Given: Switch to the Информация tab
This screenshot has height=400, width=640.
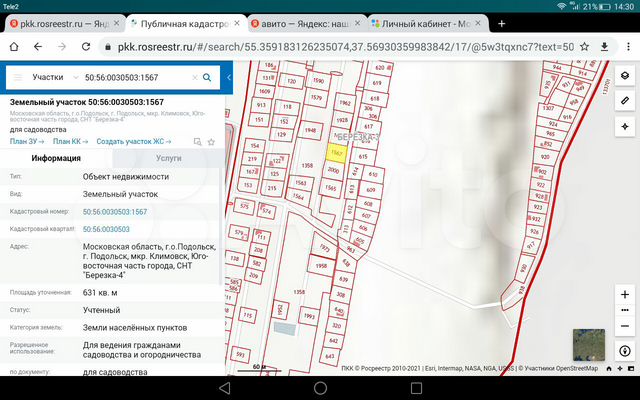Looking at the screenshot, I should point(56,158).
